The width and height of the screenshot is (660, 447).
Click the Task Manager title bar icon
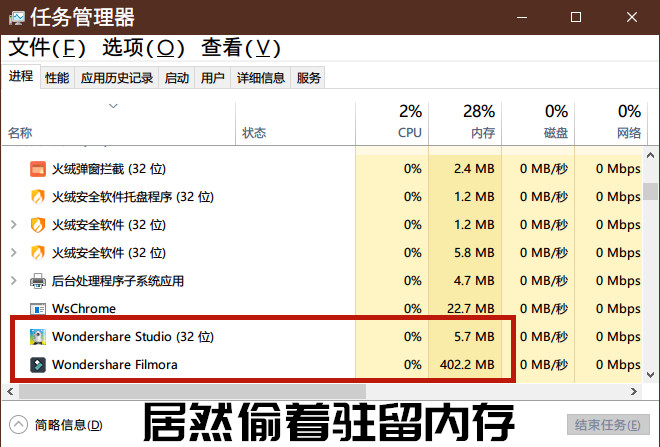(17, 18)
